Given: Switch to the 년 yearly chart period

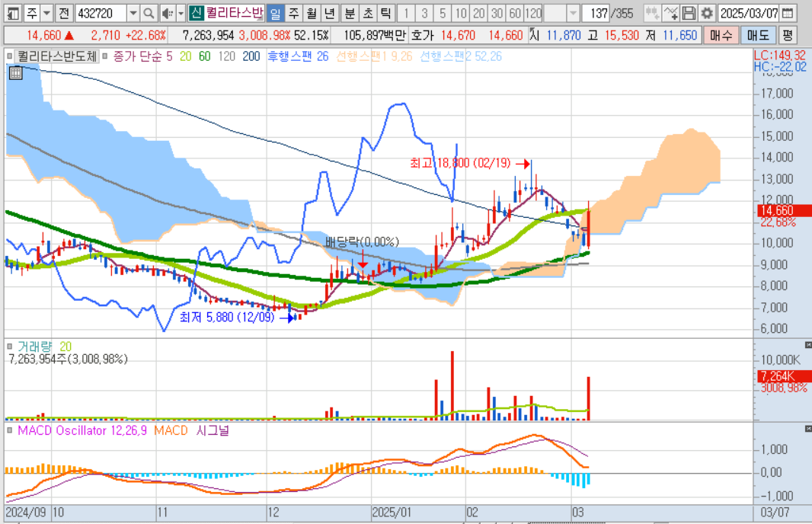Looking at the screenshot, I should [329, 13].
